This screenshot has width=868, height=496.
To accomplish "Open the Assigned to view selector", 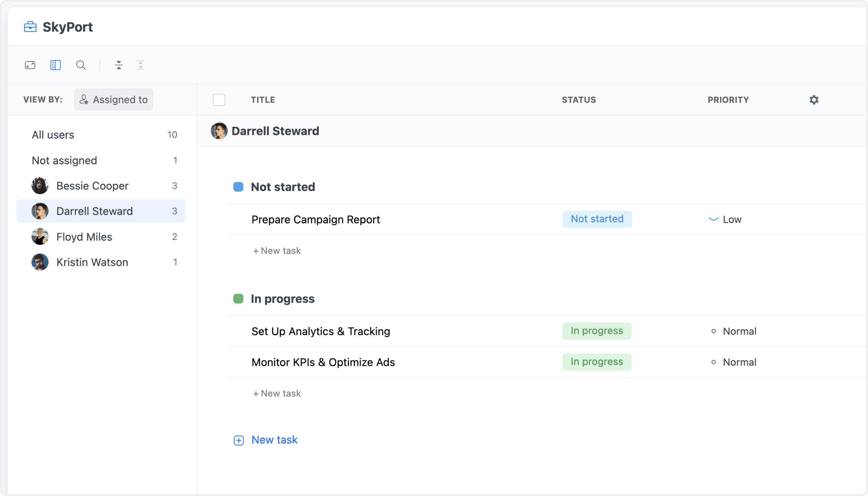I will click(x=113, y=100).
